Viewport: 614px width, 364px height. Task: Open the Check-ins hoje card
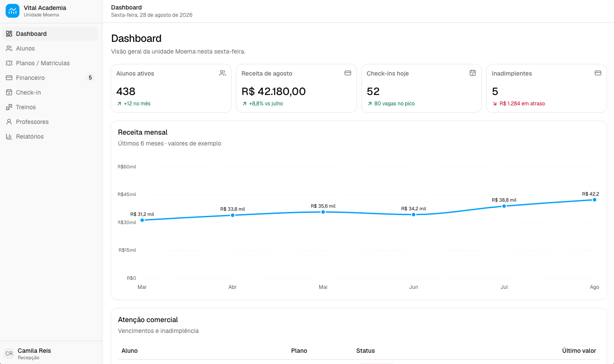point(421,89)
